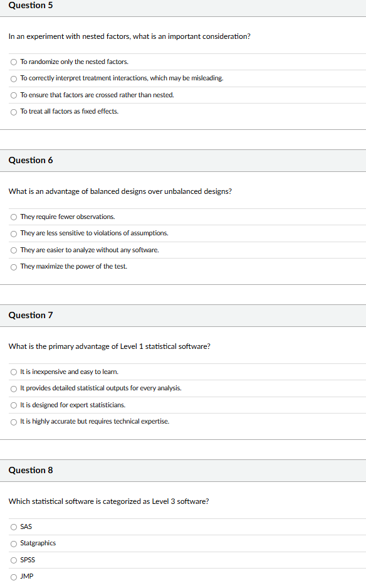This screenshot has width=366, height=588.
Task: Select 'They are easier to analyze without software'
Action: (x=13, y=250)
